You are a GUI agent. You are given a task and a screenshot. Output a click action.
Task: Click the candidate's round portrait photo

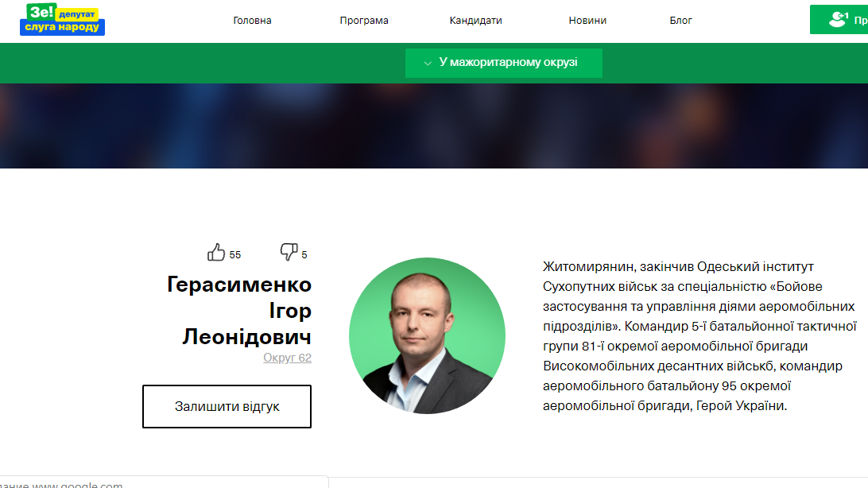click(x=427, y=335)
